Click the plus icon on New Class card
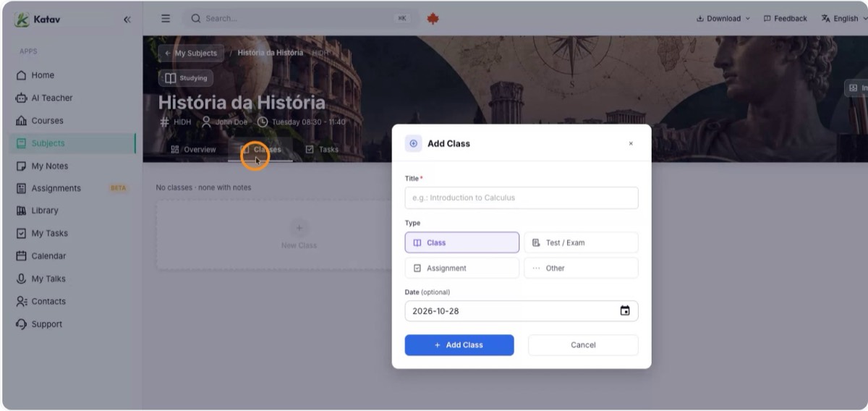Screen dimensions: 868x411 click(299, 228)
